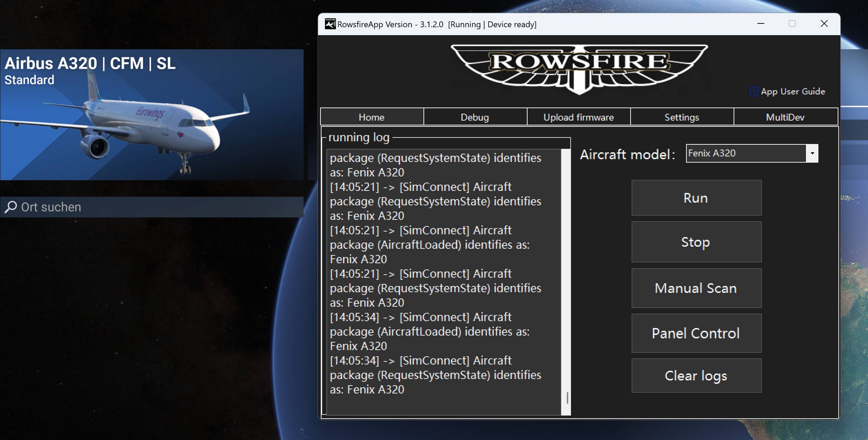Select the Airbus A320 Eurowings aircraft thumbnail

click(152, 115)
